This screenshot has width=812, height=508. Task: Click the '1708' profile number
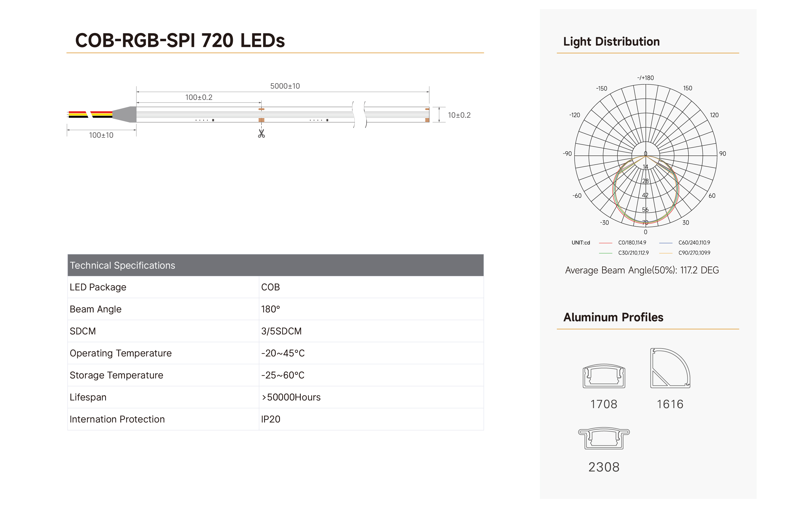coord(604,404)
